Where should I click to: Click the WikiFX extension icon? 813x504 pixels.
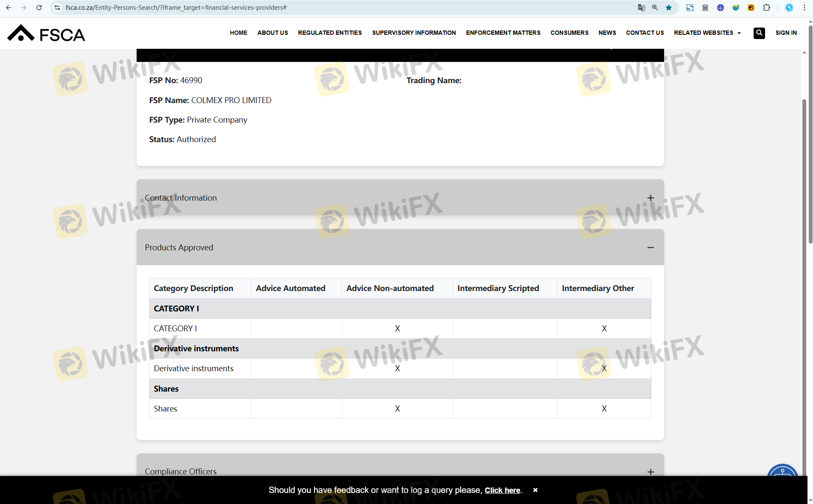[x=751, y=8]
